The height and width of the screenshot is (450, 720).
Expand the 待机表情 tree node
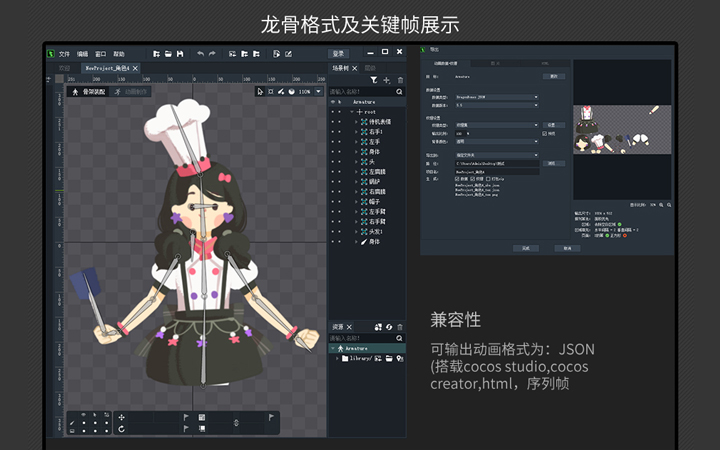click(x=356, y=122)
